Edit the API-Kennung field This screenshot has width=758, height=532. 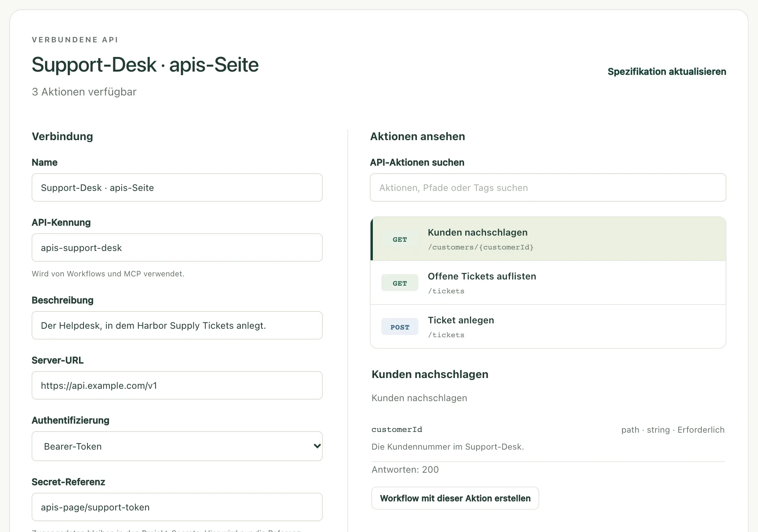point(177,248)
